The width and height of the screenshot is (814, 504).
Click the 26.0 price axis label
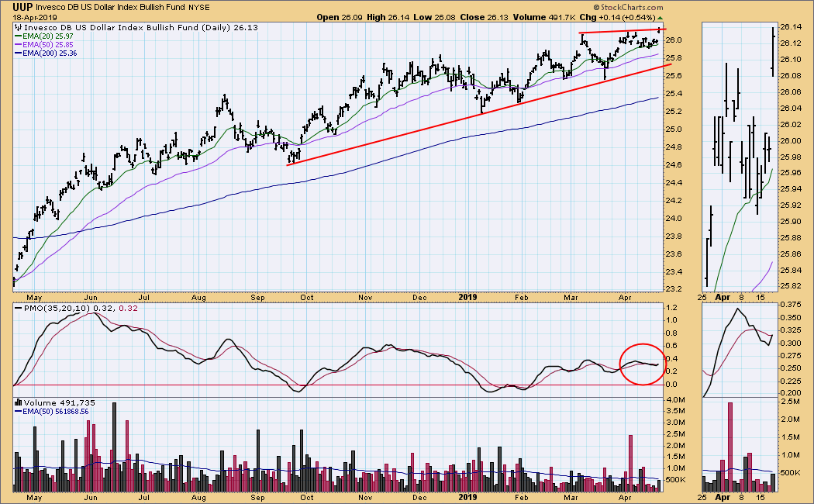tap(674, 40)
